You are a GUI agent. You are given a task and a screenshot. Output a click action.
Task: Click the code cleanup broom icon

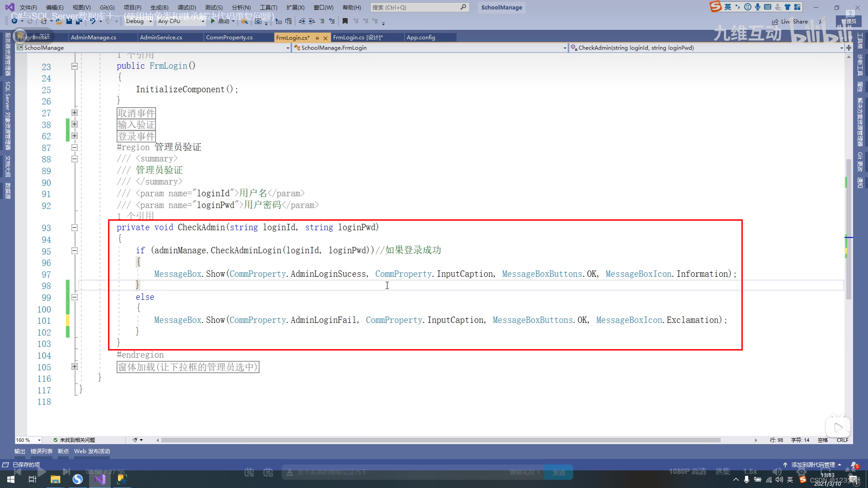click(135, 440)
